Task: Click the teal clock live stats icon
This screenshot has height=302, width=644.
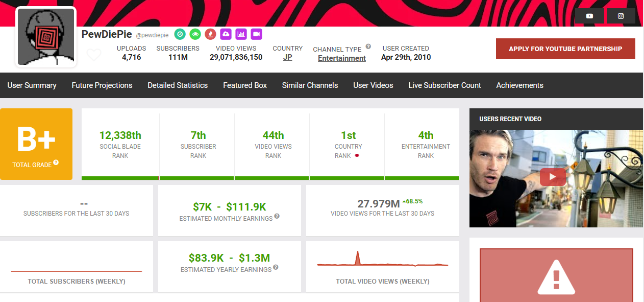Action: pyautogui.click(x=180, y=34)
